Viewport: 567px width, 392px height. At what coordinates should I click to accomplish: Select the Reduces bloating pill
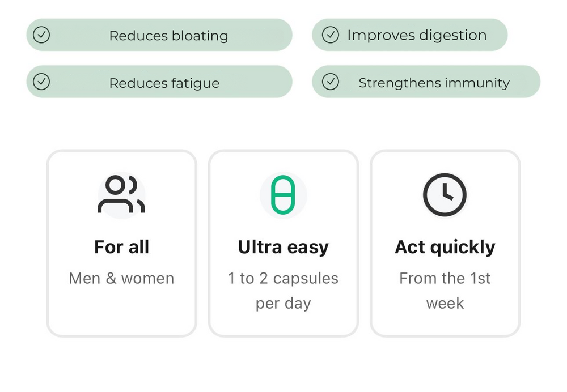click(159, 35)
